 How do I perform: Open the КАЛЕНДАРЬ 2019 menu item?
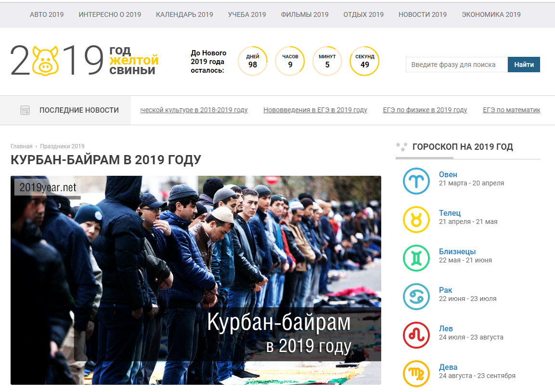point(184,14)
